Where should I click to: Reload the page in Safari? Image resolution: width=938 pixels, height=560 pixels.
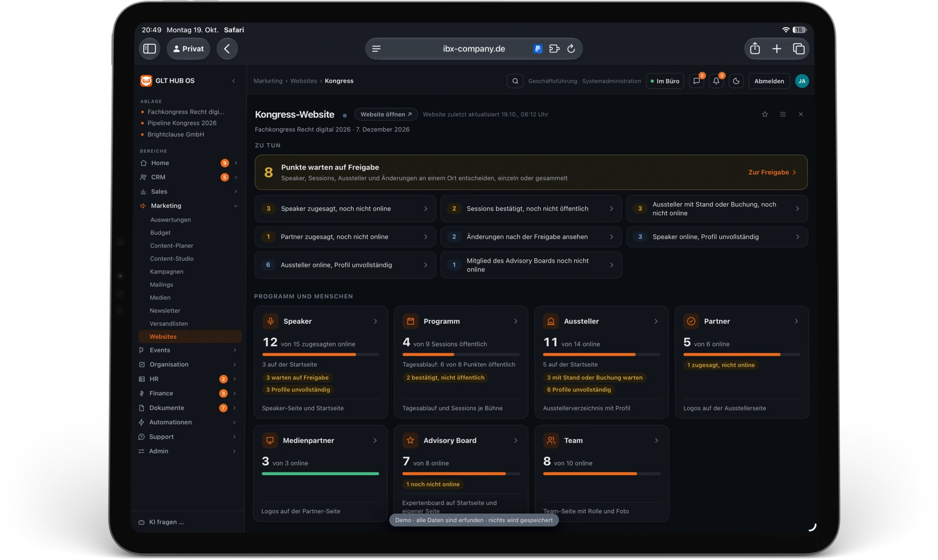(x=571, y=49)
